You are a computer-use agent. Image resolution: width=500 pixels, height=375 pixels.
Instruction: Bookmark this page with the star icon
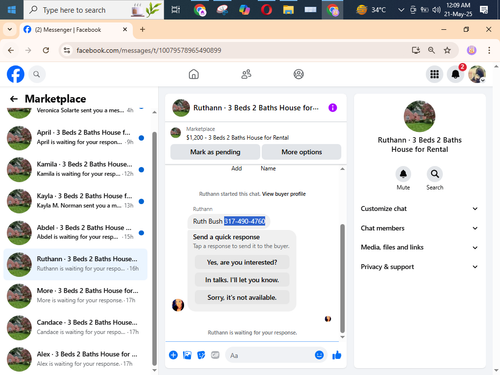(x=447, y=50)
